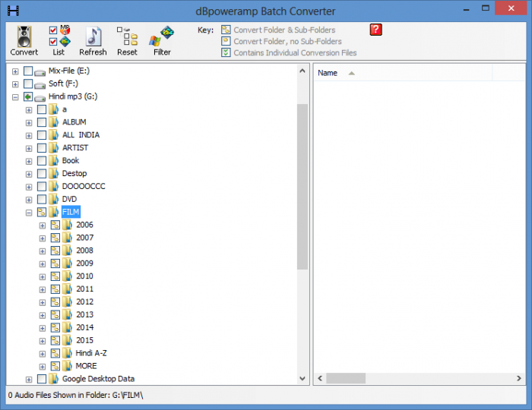Click the MORE folder icon
This screenshot has width=532, height=410.
[x=68, y=366]
